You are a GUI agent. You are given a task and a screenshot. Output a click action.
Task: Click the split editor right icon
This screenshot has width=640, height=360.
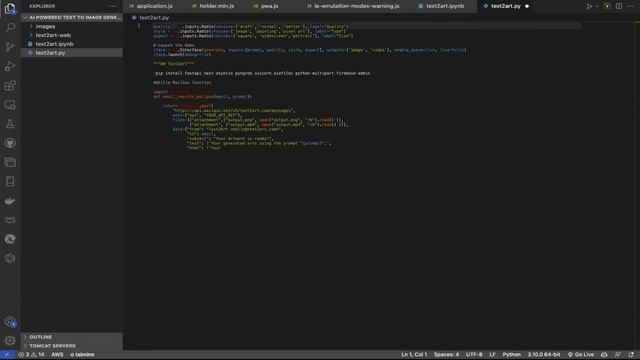point(619,6)
